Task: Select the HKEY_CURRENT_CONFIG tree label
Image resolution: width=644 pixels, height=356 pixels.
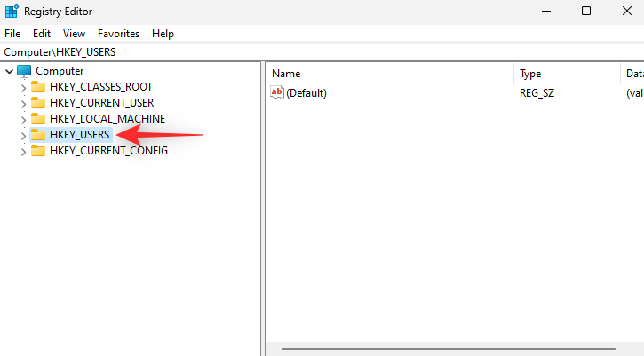Action: point(108,151)
